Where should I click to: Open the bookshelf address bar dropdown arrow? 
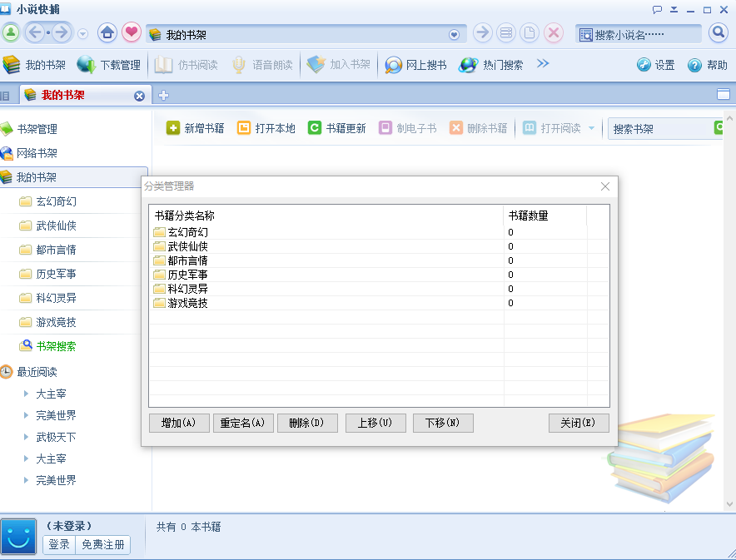(x=455, y=32)
